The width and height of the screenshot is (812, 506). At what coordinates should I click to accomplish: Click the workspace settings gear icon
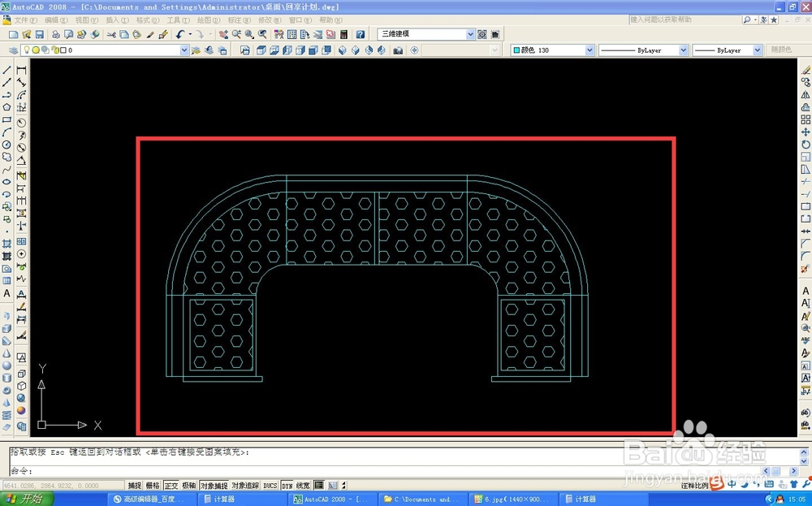coord(482,34)
